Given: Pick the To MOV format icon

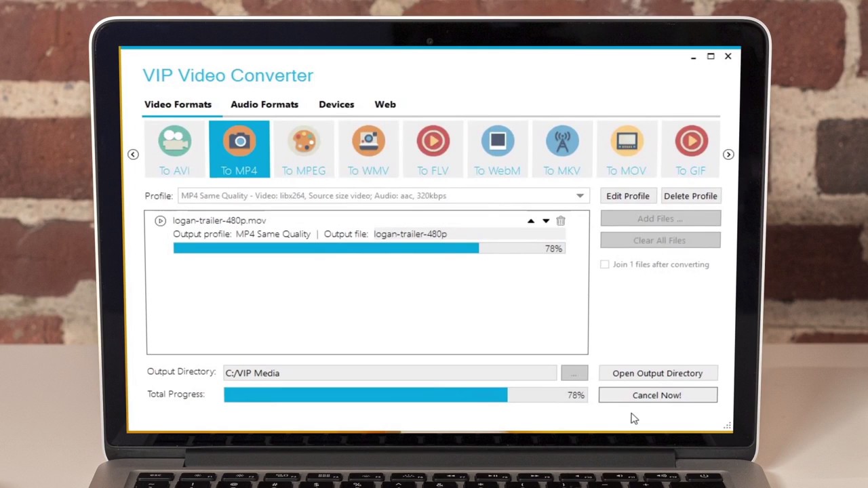Looking at the screenshot, I should tap(627, 150).
